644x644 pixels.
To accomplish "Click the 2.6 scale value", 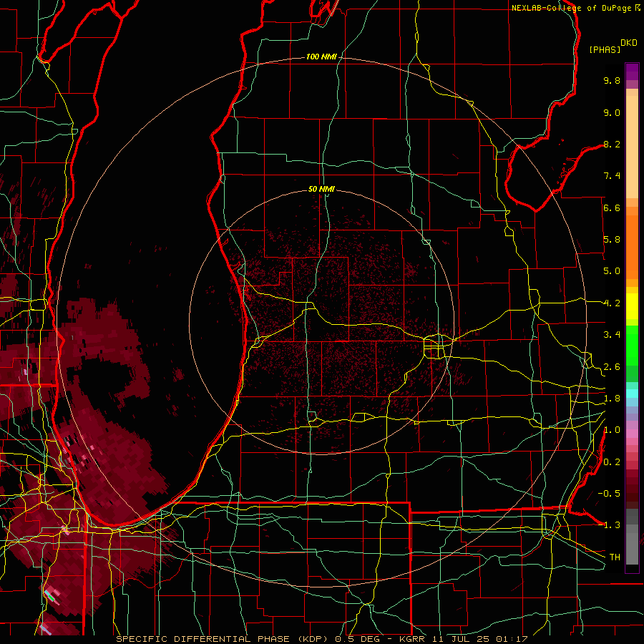I will (612, 367).
